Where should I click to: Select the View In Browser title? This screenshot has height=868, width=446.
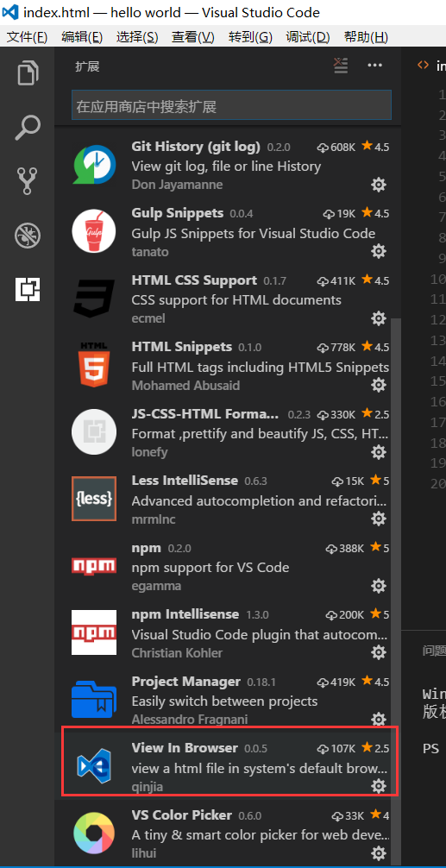click(x=185, y=748)
